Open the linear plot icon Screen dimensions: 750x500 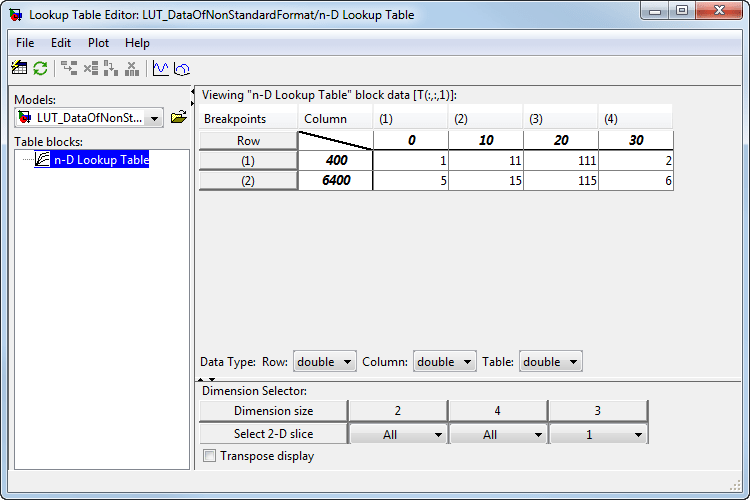coord(161,68)
